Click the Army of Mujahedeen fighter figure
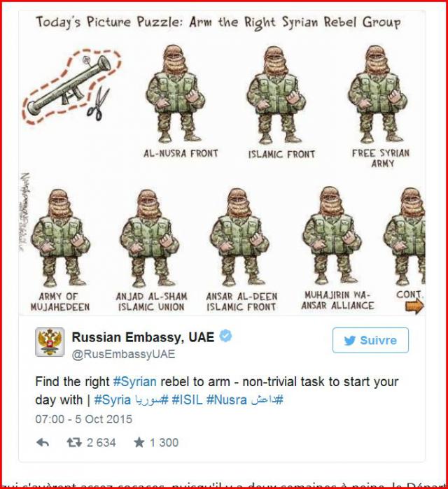 click(x=60, y=237)
